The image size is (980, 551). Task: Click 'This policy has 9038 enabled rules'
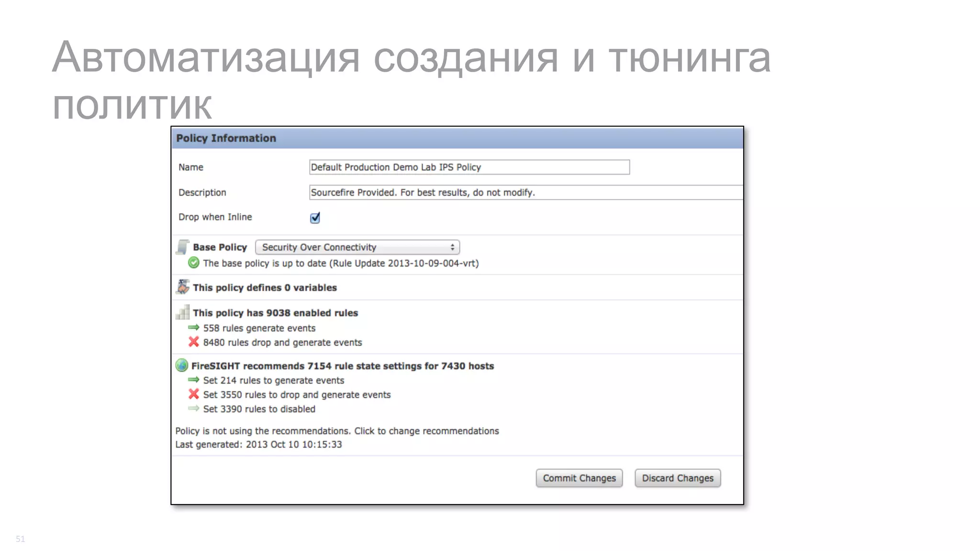coord(276,313)
